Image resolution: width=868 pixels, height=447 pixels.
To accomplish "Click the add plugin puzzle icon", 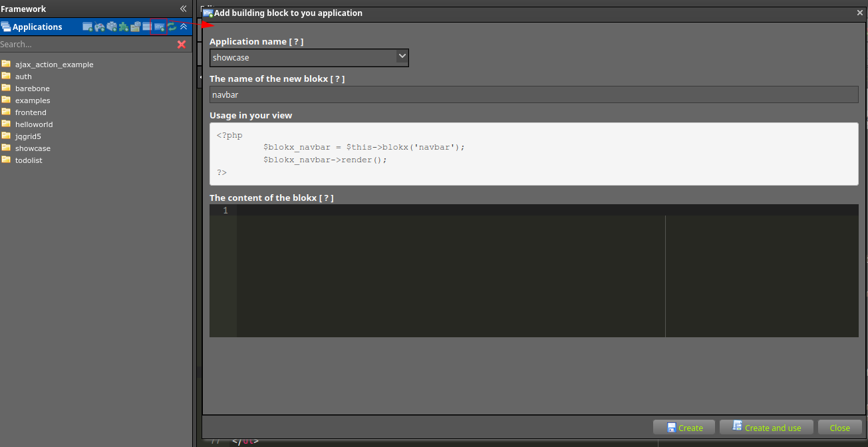I will pos(124,27).
